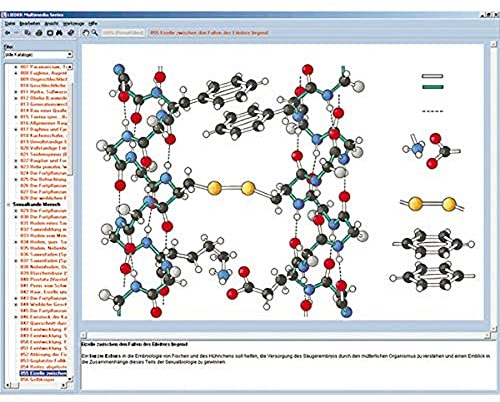Select the magnifier zoom tool
This screenshot has width=500, height=402.
coord(95,33)
